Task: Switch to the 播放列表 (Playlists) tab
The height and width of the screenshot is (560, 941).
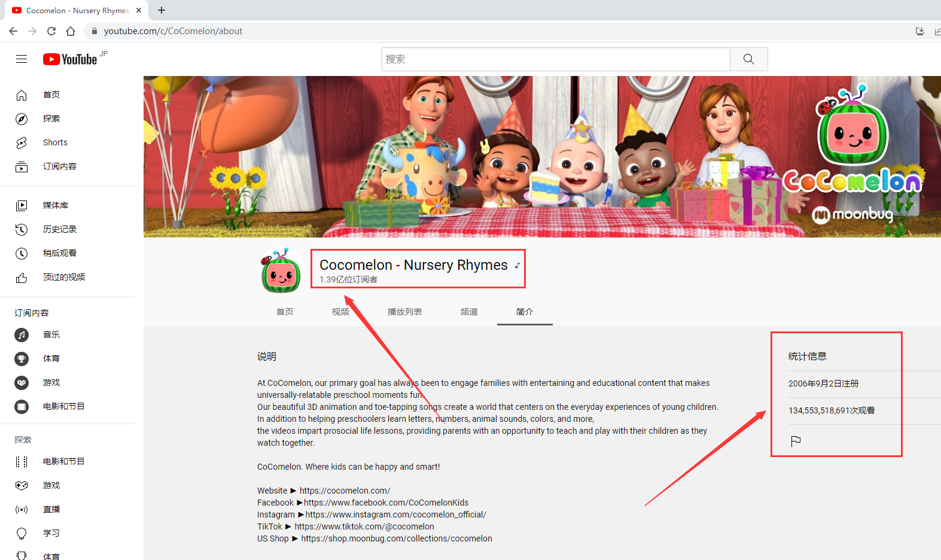Action: coord(404,312)
